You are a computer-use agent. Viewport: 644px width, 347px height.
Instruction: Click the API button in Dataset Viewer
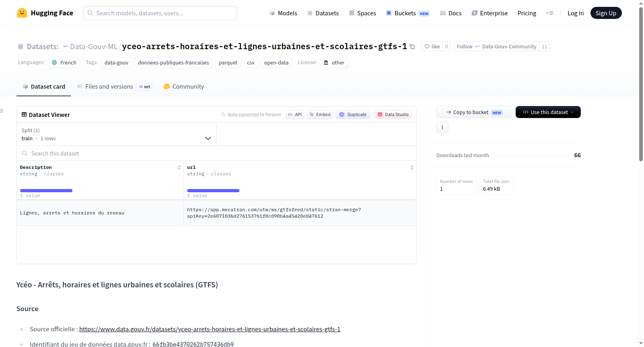click(295, 114)
